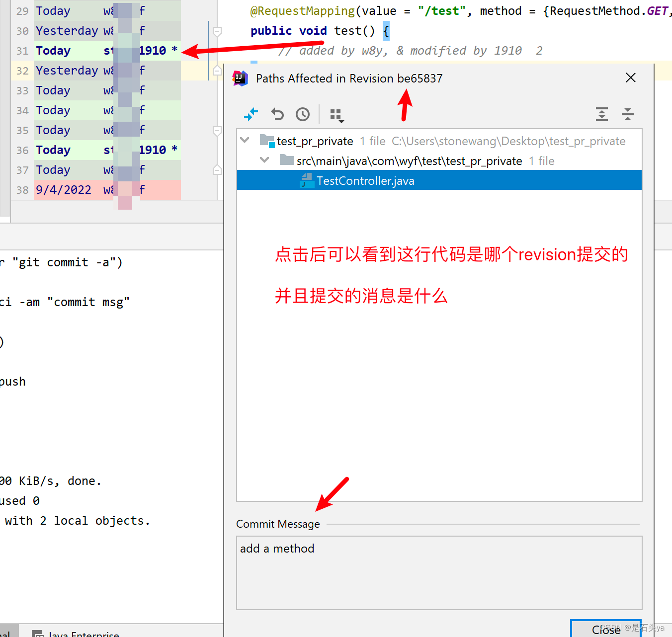
Task: Toggle the code fold marker near line 30
Action: [x=217, y=31]
